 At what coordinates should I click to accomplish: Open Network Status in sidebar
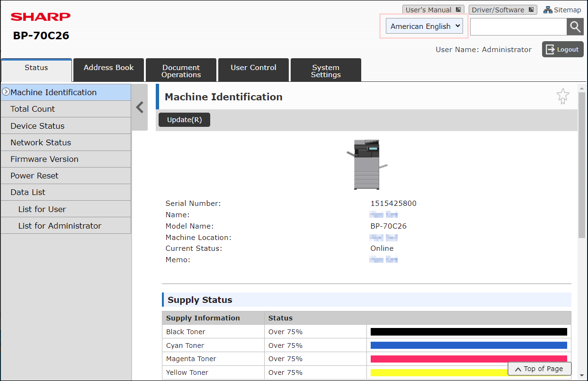66,142
